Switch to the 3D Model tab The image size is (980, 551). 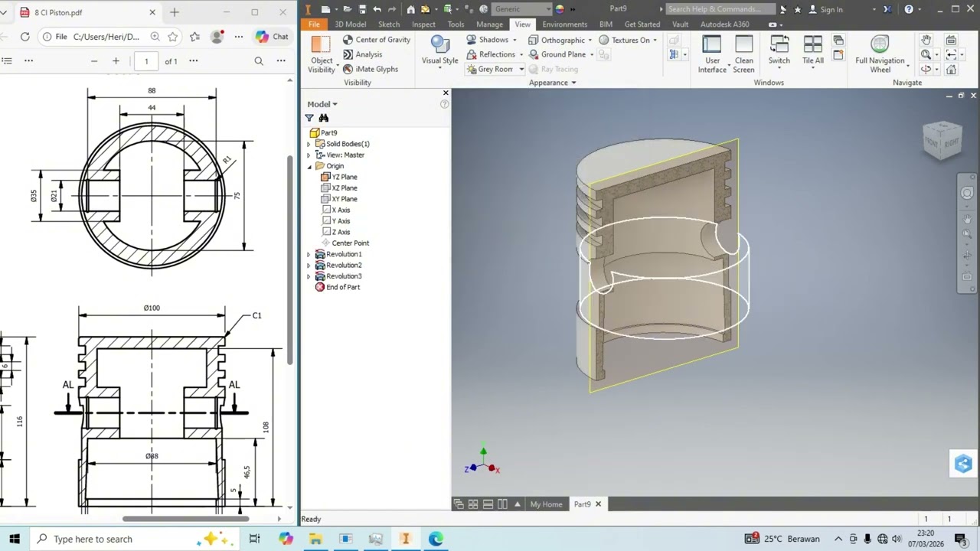(x=350, y=24)
